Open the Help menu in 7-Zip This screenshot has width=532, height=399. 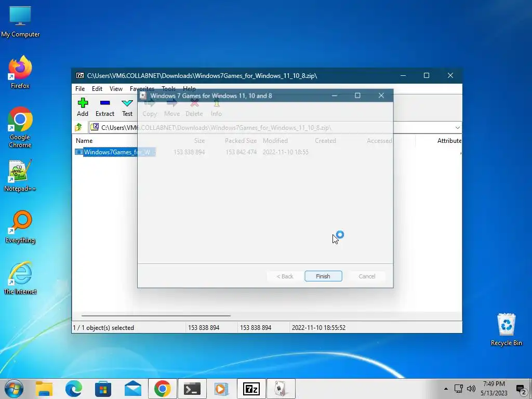pos(189,88)
